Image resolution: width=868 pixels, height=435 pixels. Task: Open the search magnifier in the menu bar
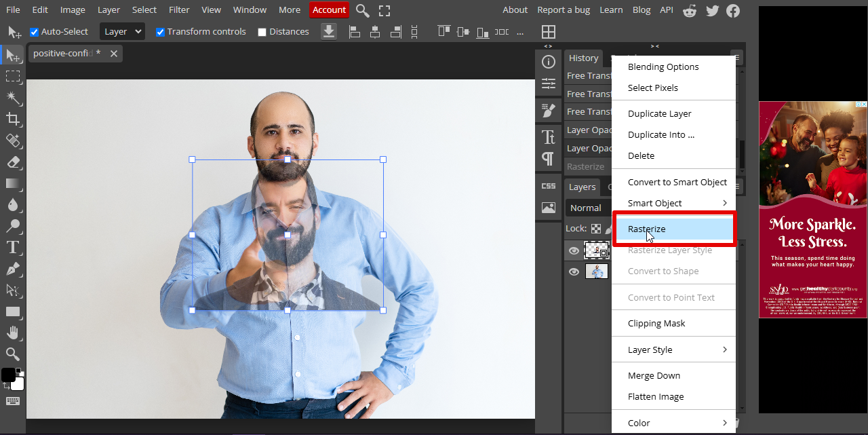click(x=363, y=10)
